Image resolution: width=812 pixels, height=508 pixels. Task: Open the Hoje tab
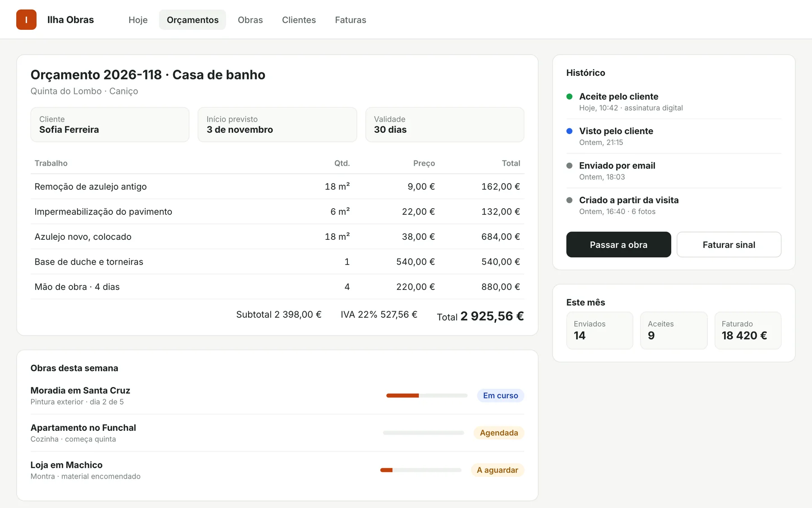(x=138, y=20)
